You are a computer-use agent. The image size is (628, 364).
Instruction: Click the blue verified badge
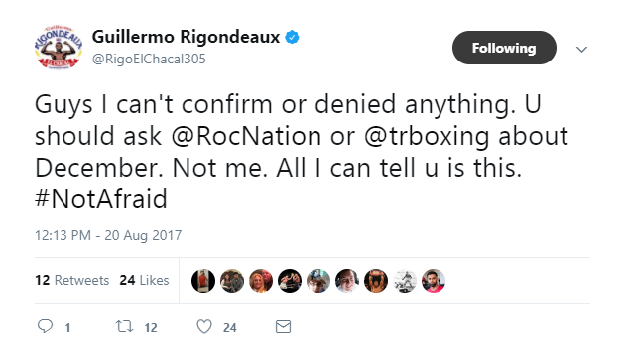[292, 37]
